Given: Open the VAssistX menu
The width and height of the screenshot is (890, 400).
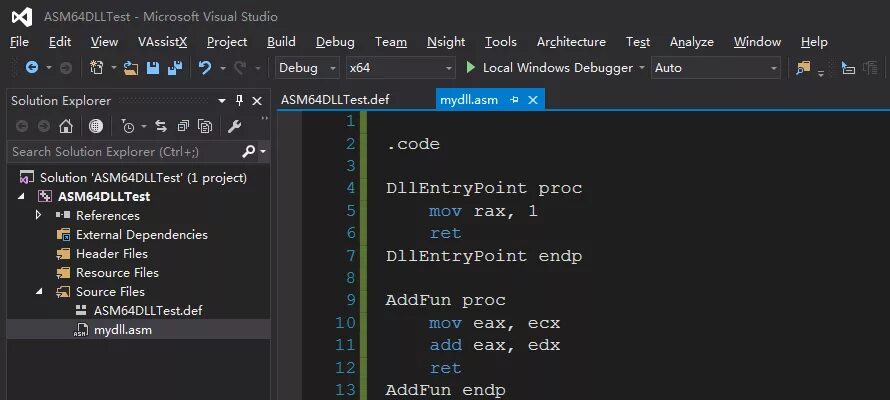Looking at the screenshot, I should [x=162, y=42].
